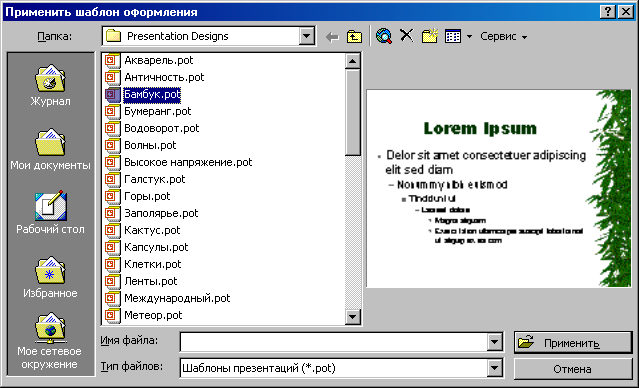The width and height of the screenshot is (639, 388).
Task: Click the Отмена button
Action: [573, 369]
